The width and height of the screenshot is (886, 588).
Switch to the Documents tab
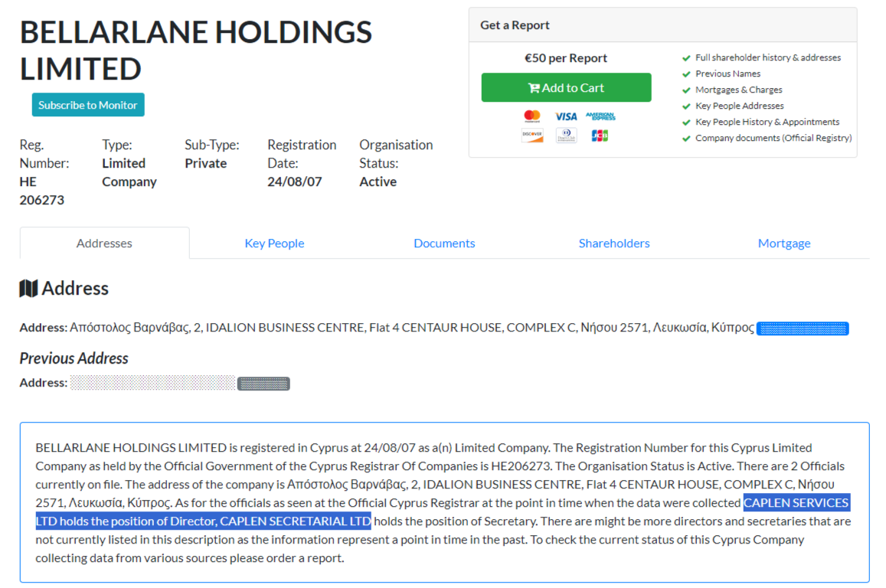tap(444, 243)
